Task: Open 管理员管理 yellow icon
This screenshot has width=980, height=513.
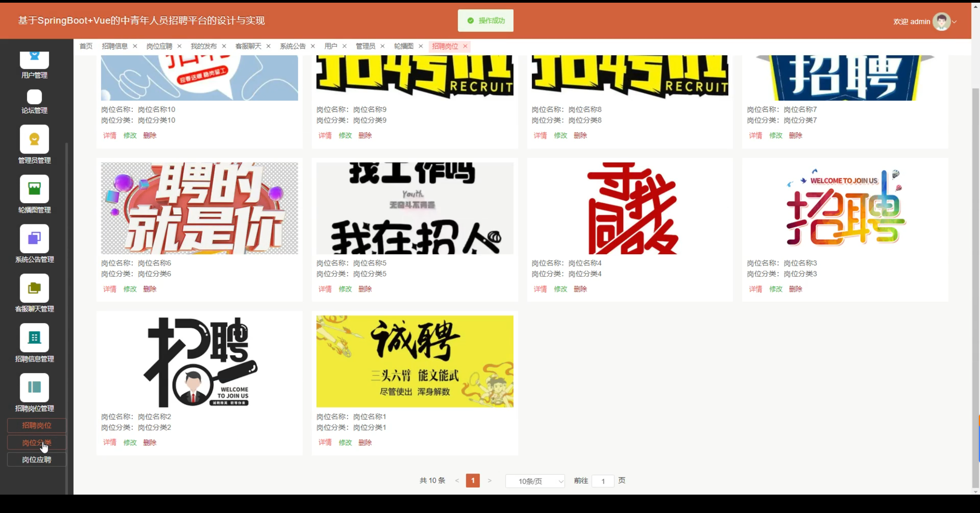Action: pos(34,139)
